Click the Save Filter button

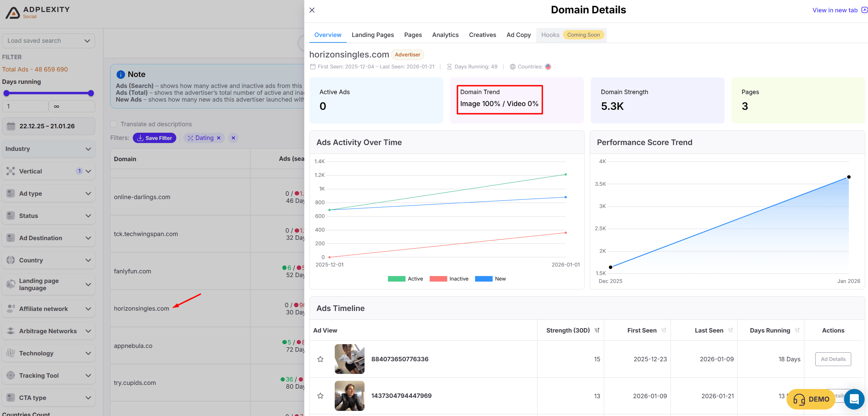click(x=154, y=138)
